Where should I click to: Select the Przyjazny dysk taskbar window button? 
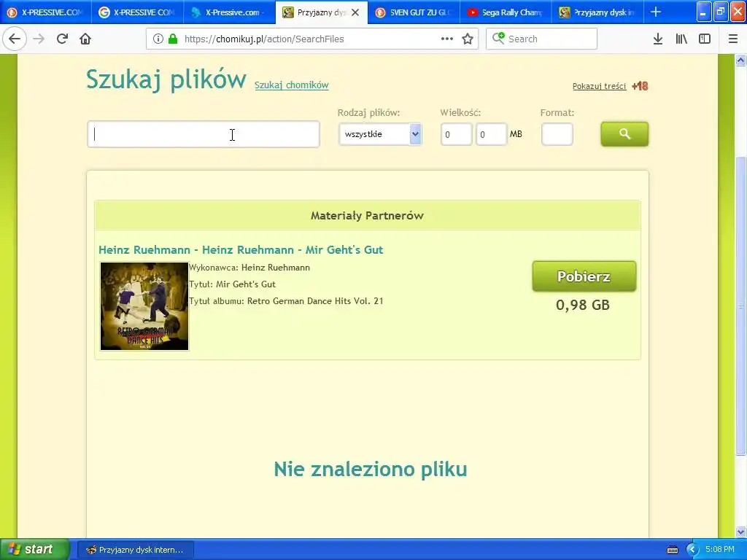click(x=135, y=550)
